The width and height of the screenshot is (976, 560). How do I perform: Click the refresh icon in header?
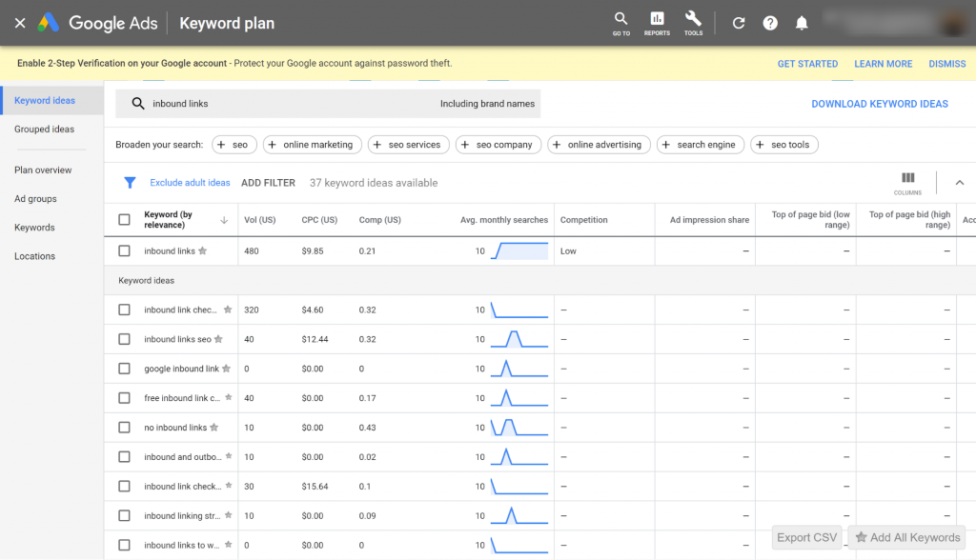(738, 24)
